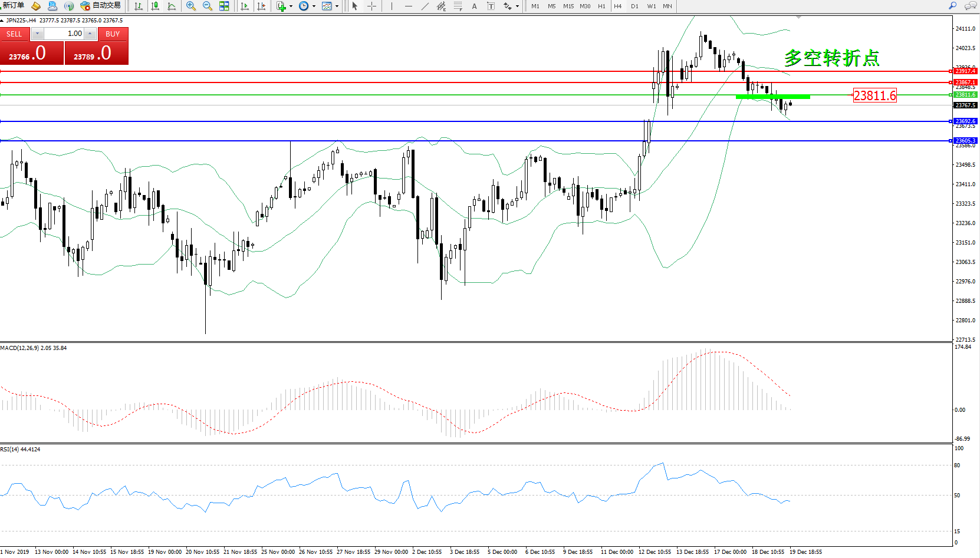Switch to the M15 timeframe
The height and width of the screenshot is (558, 980).
(568, 6)
